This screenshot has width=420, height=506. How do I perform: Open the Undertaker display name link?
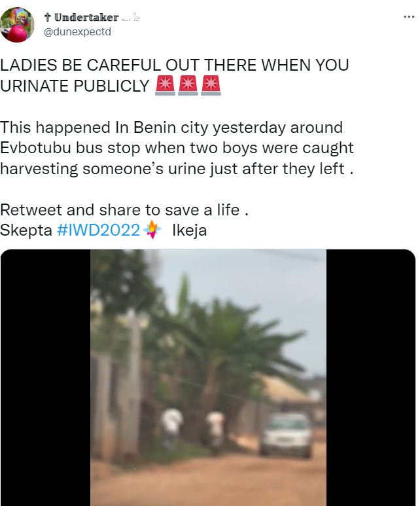(86, 17)
